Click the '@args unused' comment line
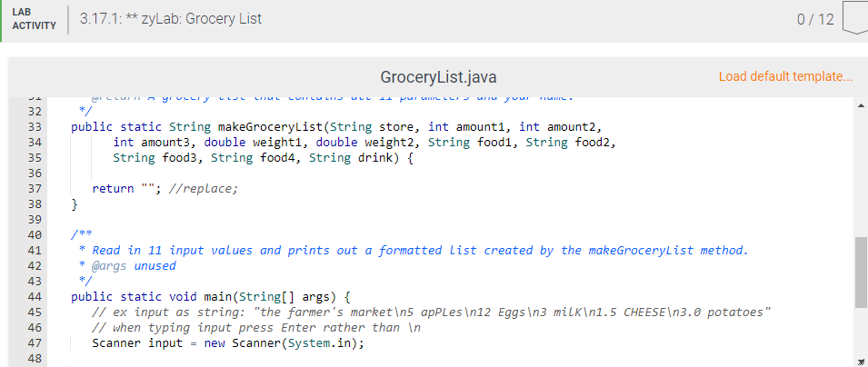868x367 pixels. tap(127, 265)
